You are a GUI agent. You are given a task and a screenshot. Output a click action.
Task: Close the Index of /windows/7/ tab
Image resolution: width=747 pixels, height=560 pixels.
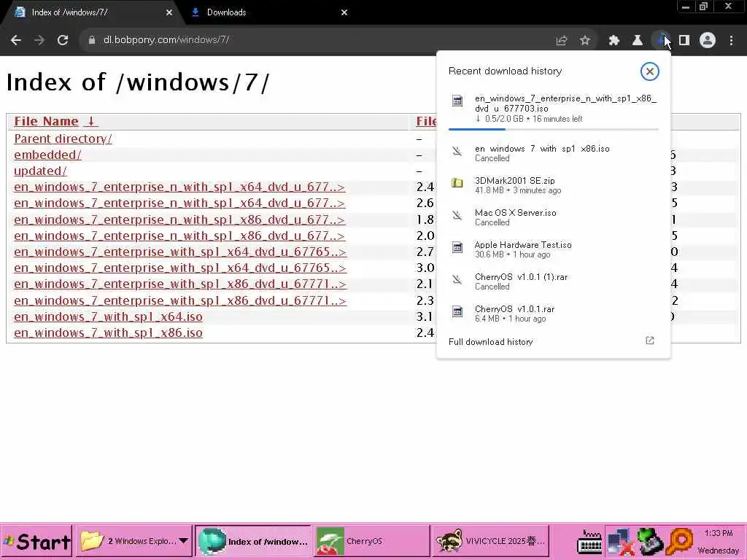(169, 13)
